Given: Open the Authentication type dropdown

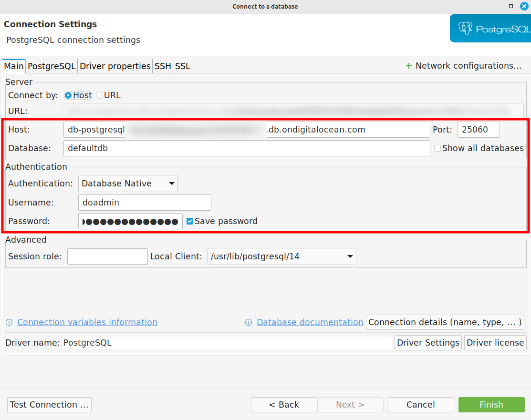Looking at the screenshot, I should 128,184.
